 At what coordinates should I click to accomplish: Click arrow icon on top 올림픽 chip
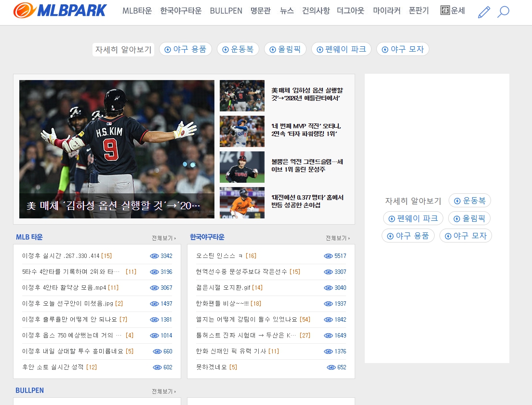coord(273,50)
